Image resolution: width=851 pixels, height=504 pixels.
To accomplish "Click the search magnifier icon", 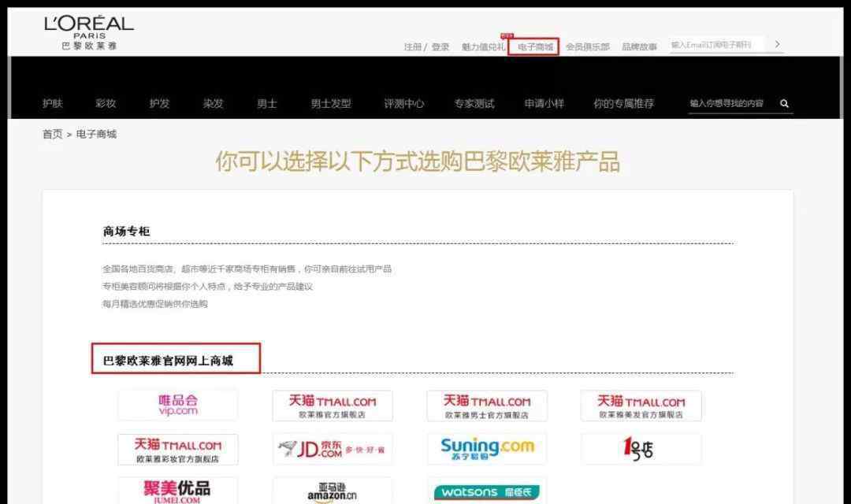I will 784,104.
